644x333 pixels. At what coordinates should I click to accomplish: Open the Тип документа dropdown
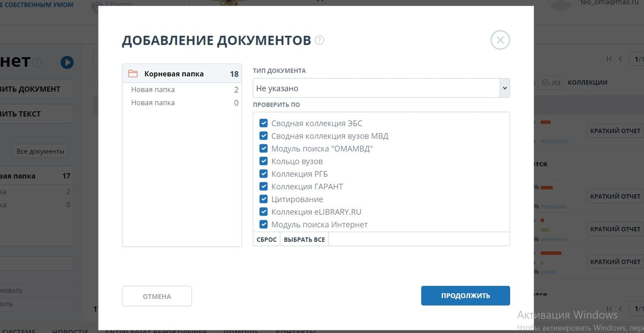point(381,88)
